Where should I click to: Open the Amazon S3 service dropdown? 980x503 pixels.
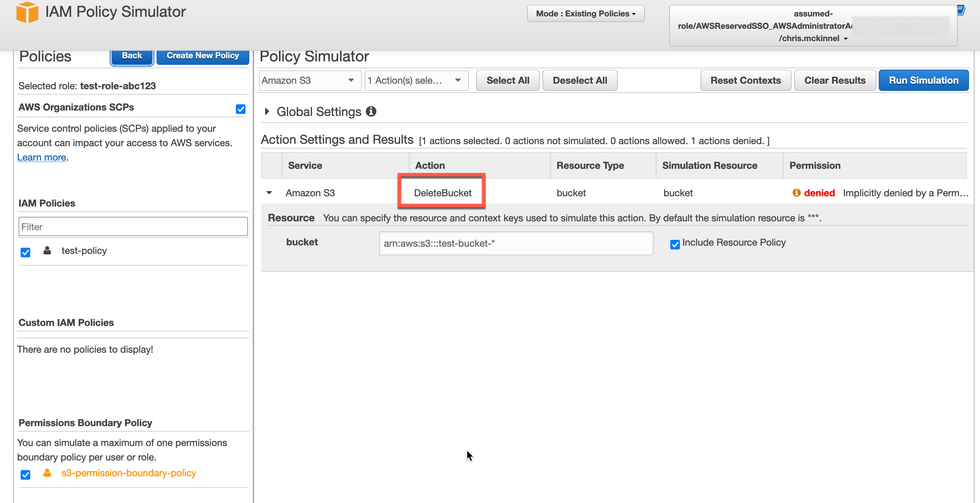click(x=310, y=80)
